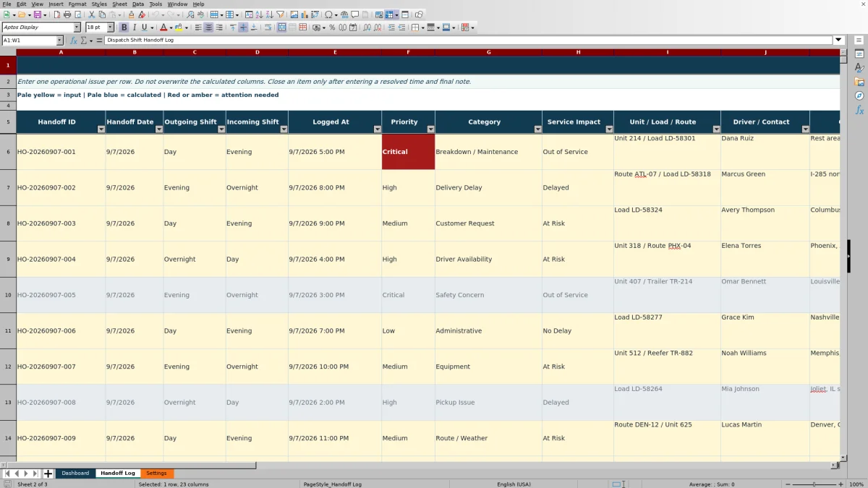Screen dimensions: 868x488
Task: Click the Insert Special Character omega icon
Action: 329,14
